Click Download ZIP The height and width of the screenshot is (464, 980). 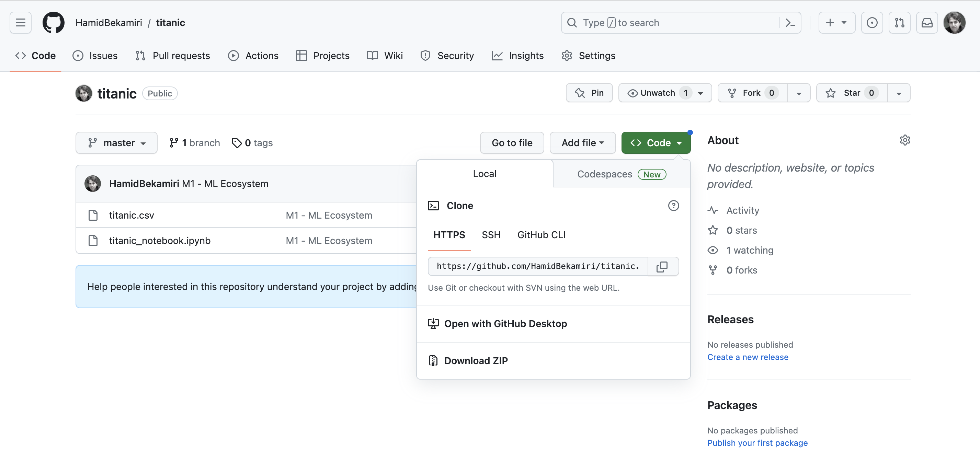(476, 361)
